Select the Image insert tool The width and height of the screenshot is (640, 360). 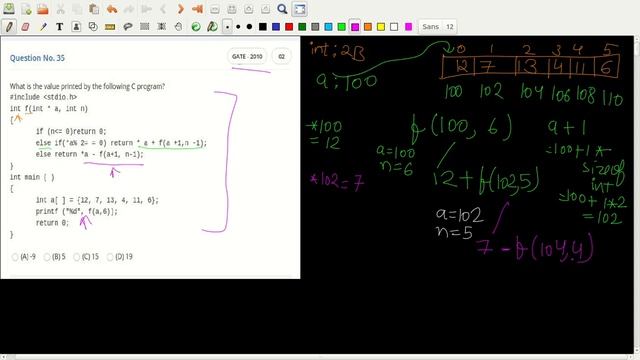click(76, 27)
